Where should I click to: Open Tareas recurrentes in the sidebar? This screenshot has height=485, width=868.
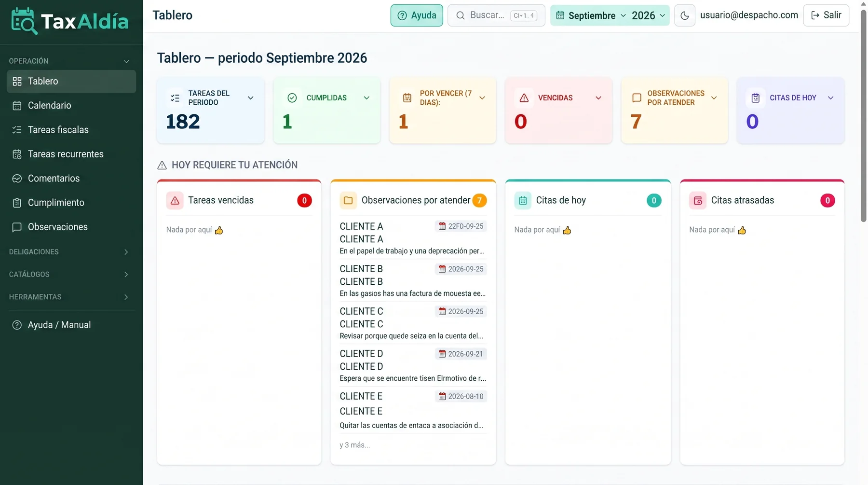point(71,154)
